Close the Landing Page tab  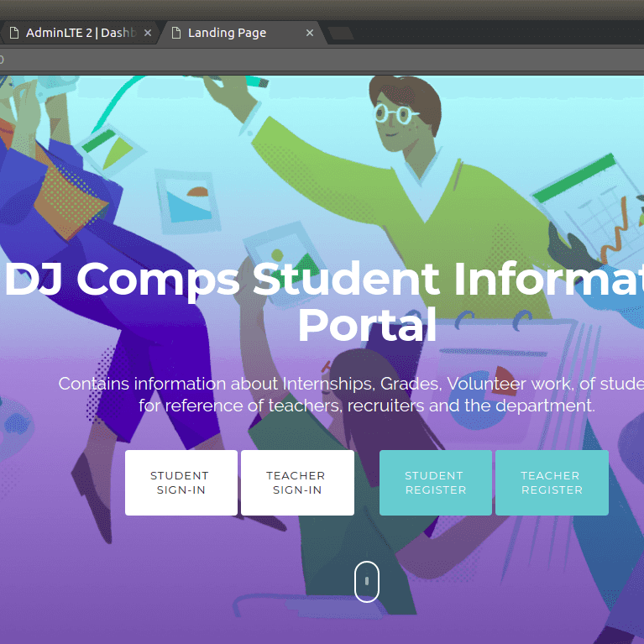[x=310, y=33]
